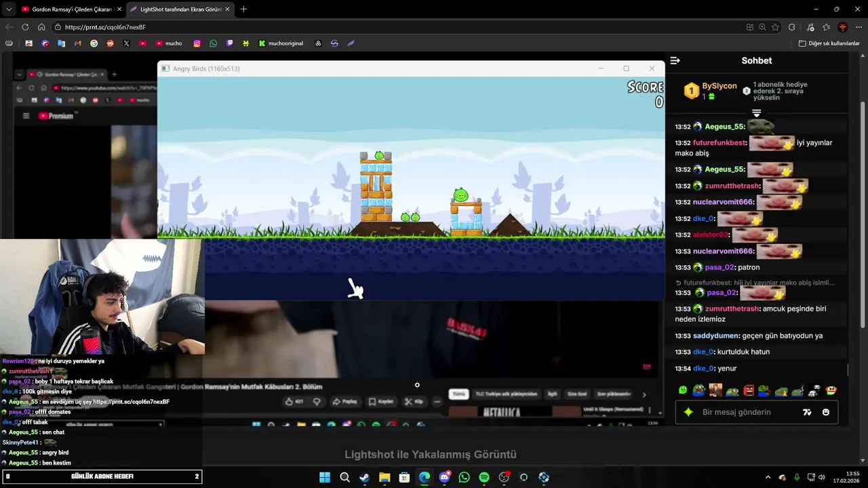Open the Gmail bookmark icon

pos(77,43)
